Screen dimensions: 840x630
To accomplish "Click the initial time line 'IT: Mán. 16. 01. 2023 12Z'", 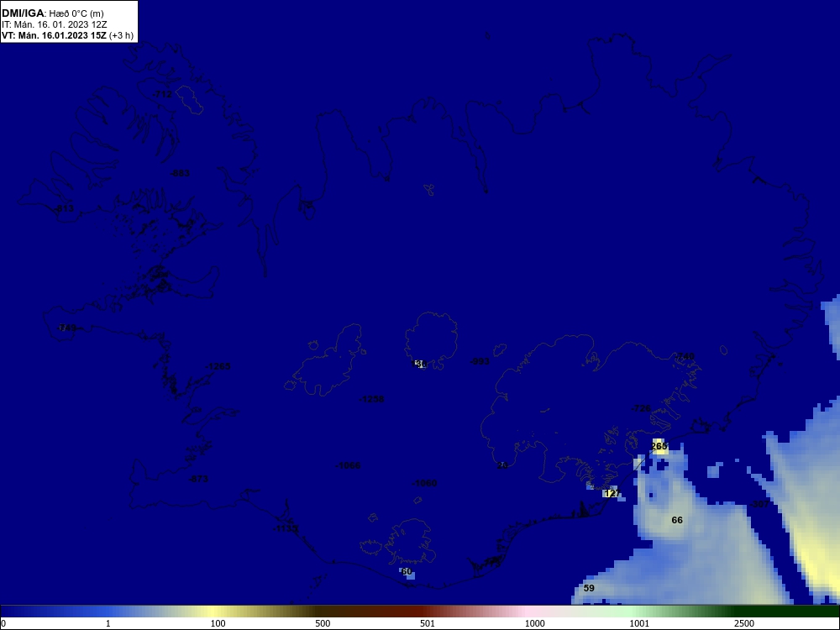I will coord(55,24).
